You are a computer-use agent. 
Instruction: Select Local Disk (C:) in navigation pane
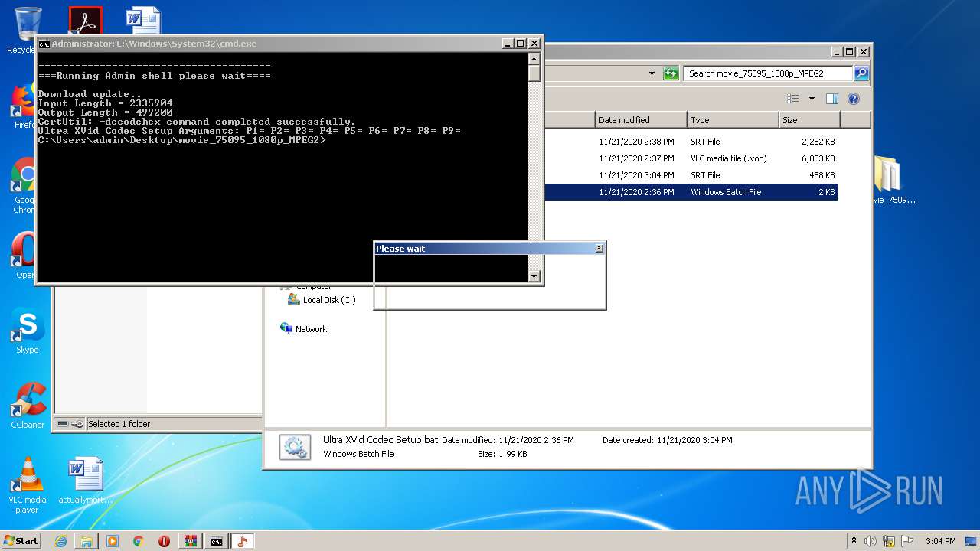[322, 300]
